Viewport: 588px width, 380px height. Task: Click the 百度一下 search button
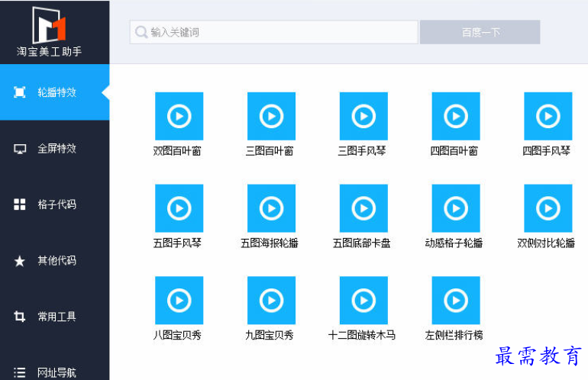point(480,32)
